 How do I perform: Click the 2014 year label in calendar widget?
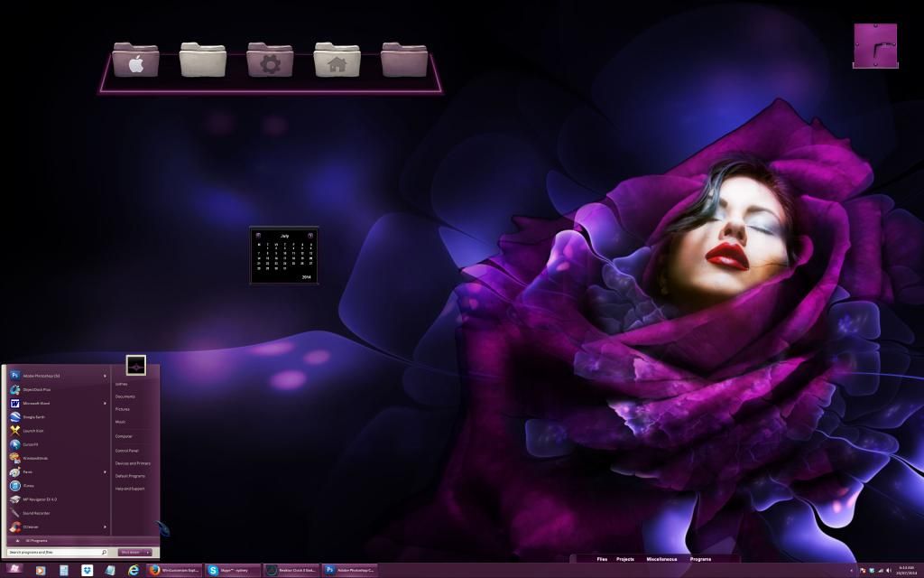pyautogui.click(x=307, y=277)
